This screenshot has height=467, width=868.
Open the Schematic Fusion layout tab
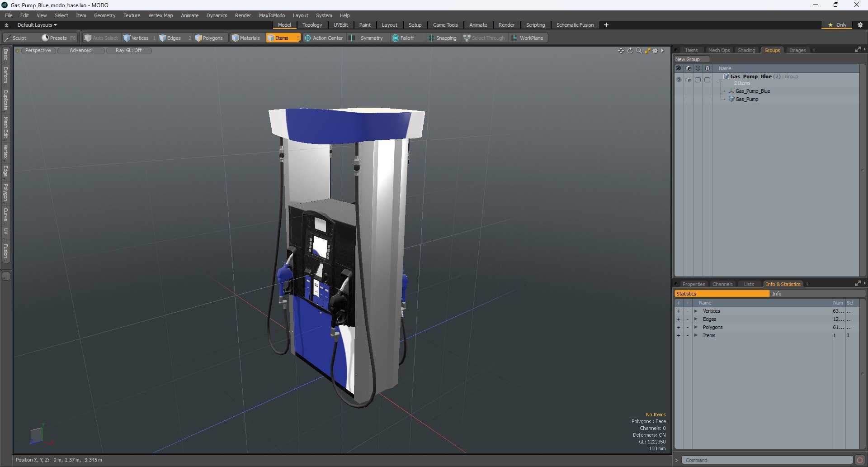575,25
